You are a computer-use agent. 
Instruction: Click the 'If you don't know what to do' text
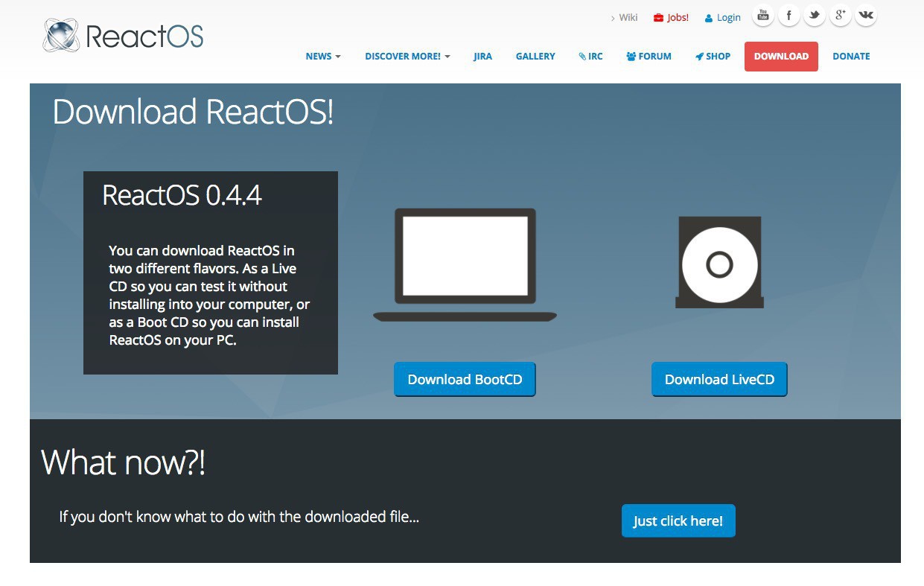point(239,516)
